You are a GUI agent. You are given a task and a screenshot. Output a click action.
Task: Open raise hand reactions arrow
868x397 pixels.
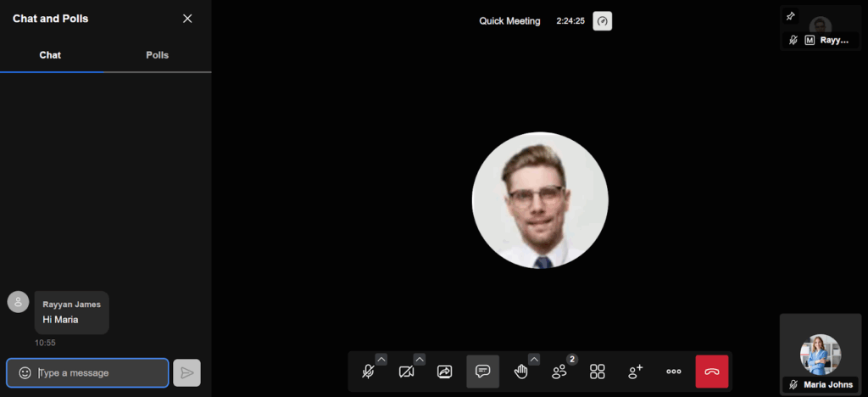534,359
